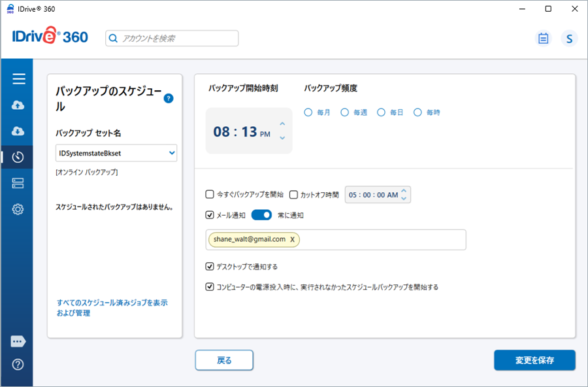This screenshot has height=387, width=588.
Task: Select the scheduler clock icon in sidebar
Action: tap(18, 157)
